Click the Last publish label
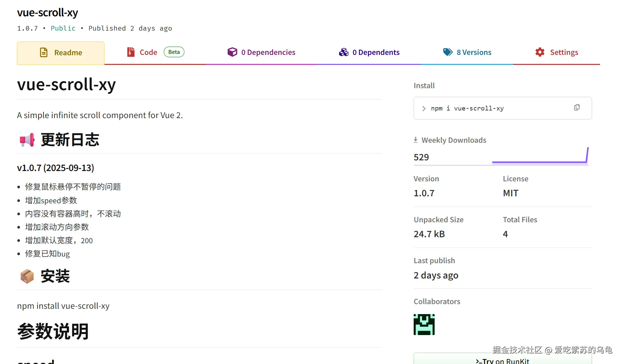This screenshot has width=622, height=364. [434, 261]
